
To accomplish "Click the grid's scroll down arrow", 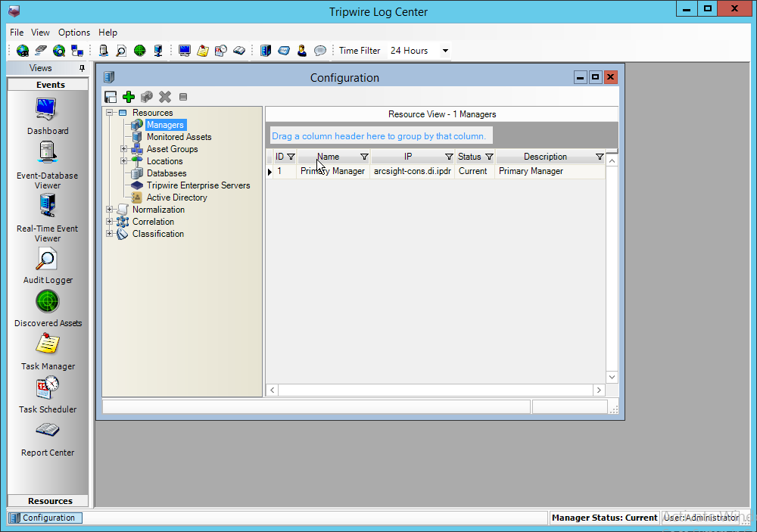I will click(x=612, y=377).
